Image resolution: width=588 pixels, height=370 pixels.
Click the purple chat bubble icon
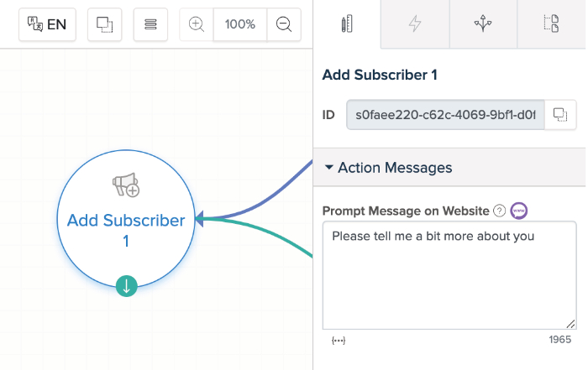(519, 211)
